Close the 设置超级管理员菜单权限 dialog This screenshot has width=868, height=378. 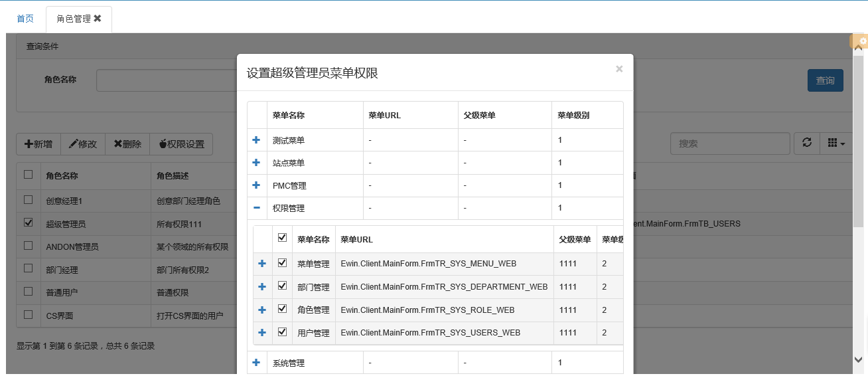click(619, 68)
